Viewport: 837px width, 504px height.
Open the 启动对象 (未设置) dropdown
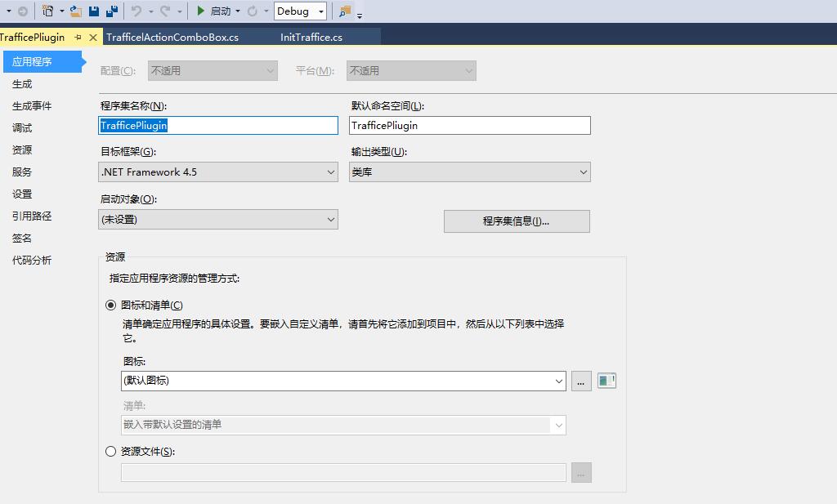(x=218, y=220)
